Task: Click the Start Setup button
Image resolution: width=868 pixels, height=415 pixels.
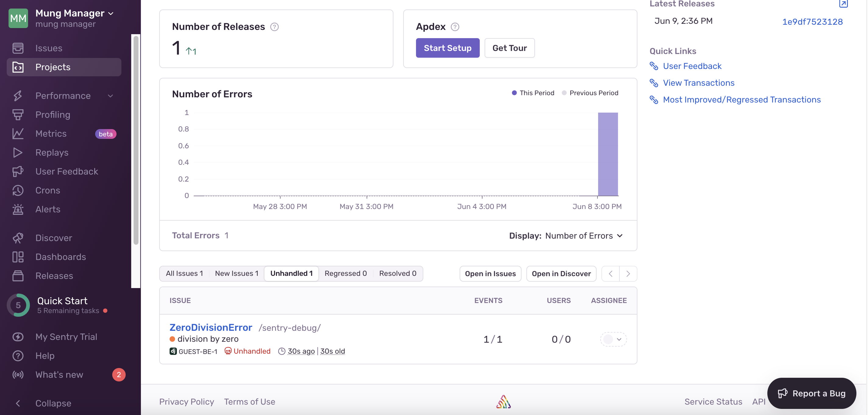Action: click(x=447, y=48)
